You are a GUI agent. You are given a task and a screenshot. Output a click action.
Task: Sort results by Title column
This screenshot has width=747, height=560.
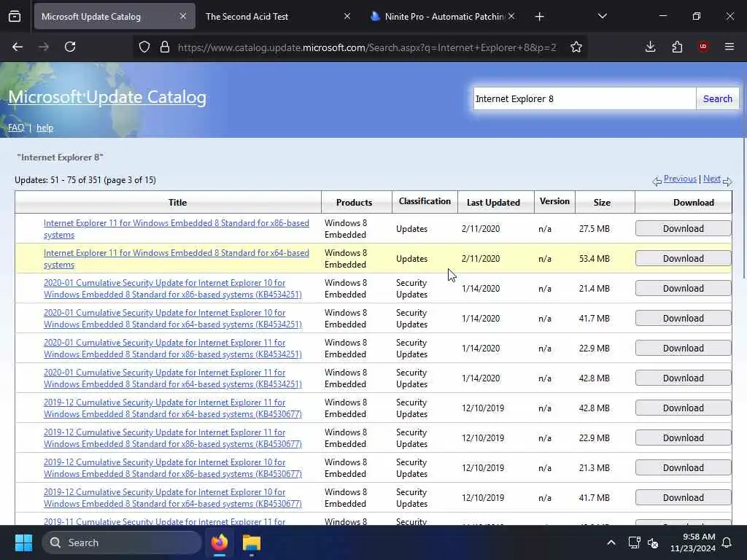pos(177,203)
